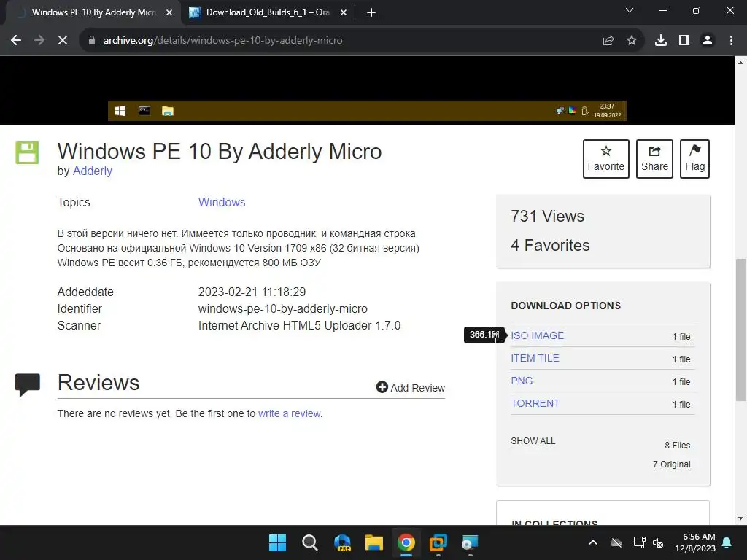Click the page title Windows PE 10 By Adderly Micro
The height and width of the screenshot is (560, 747).
219,151
